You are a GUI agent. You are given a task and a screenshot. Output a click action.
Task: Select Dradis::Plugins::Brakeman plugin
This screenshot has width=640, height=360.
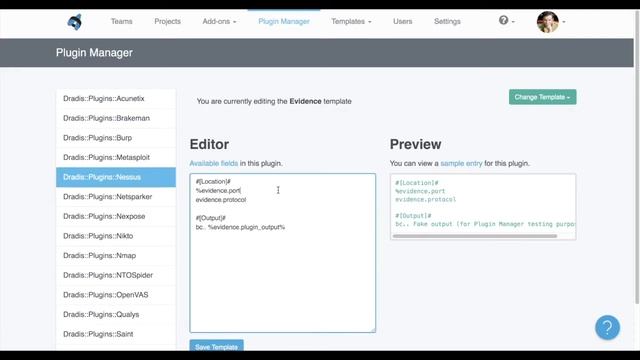(116, 118)
